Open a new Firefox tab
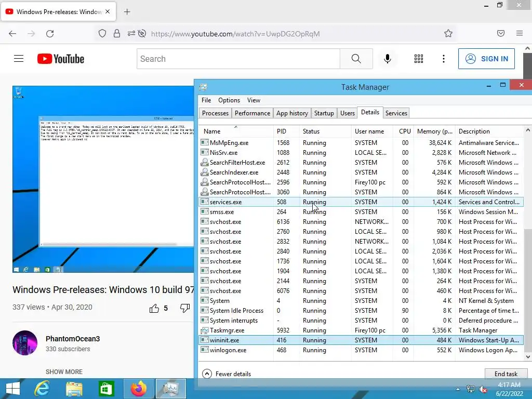532x399 pixels. (x=127, y=12)
